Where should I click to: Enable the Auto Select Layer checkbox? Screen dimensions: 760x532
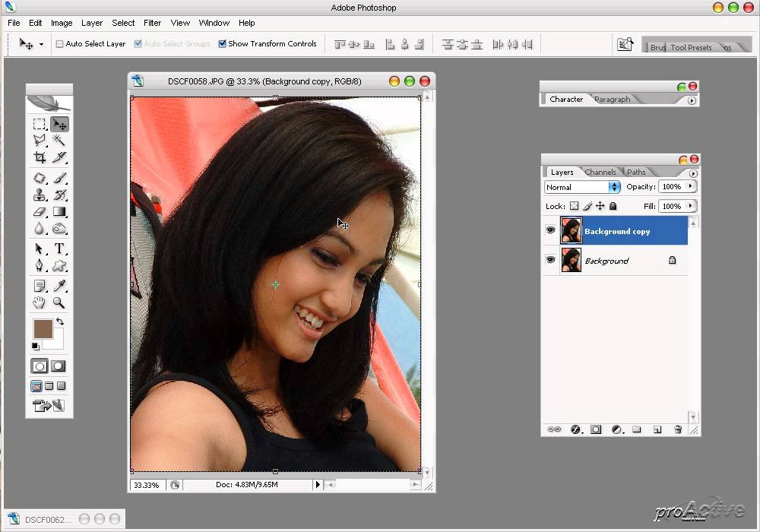60,44
